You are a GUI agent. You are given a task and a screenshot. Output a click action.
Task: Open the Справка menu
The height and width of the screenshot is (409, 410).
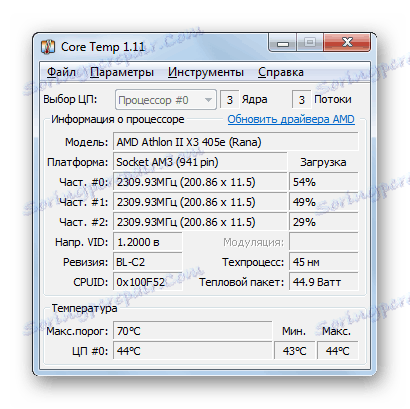coord(281,72)
